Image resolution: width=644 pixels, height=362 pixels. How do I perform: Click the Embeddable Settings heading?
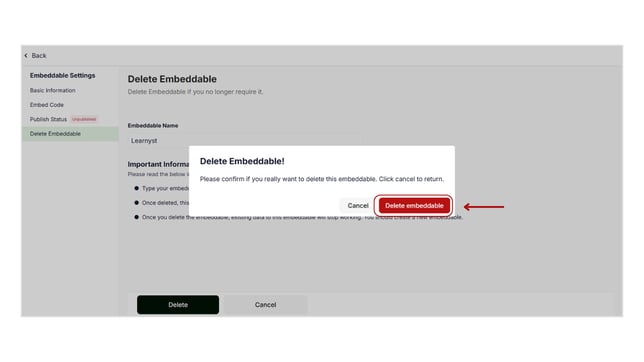62,76
